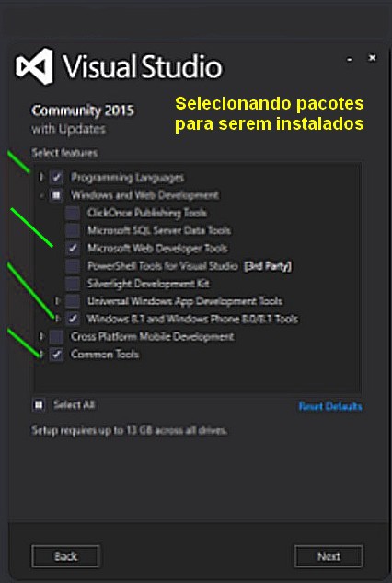Uncheck the Programming Languages checkbox
The height and width of the screenshot is (583, 392).
point(56,178)
